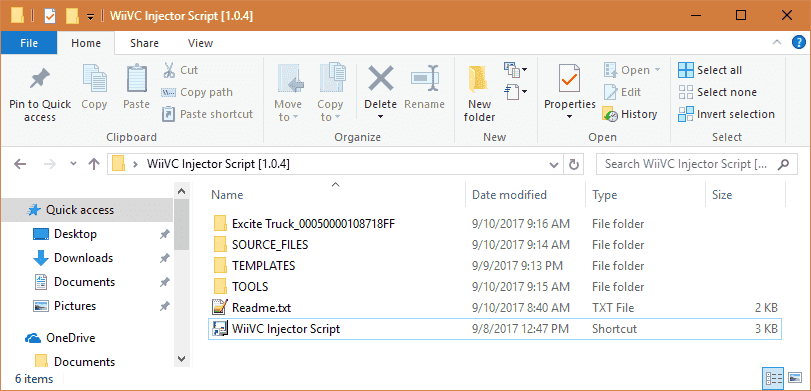Select Excite Truck_00050000108718FF folder

(494, 224)
